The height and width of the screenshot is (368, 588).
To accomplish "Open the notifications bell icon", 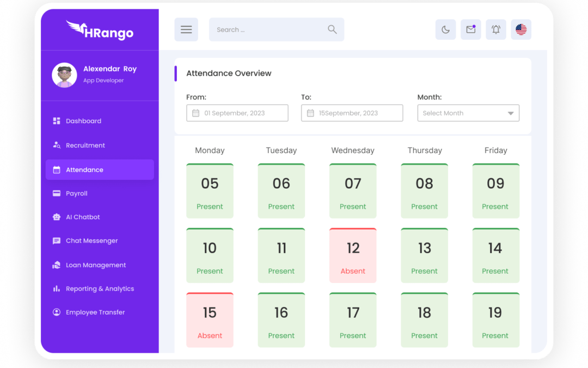I will [496, 29].
